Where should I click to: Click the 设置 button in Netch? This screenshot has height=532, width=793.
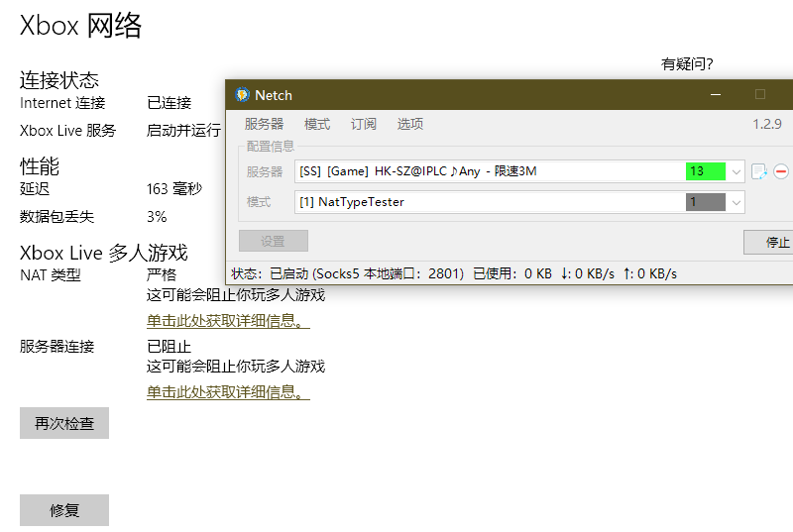point(274,241)
